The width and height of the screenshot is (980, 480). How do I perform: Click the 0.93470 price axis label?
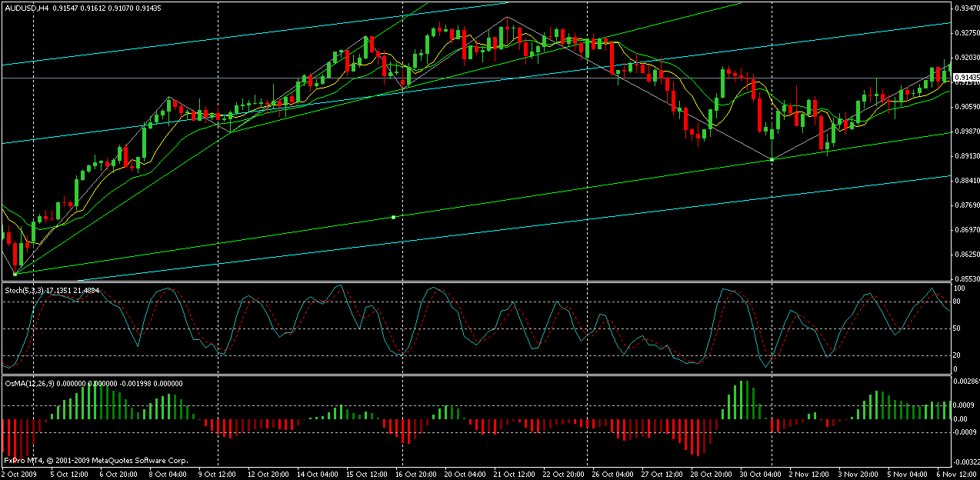[966, 8]
